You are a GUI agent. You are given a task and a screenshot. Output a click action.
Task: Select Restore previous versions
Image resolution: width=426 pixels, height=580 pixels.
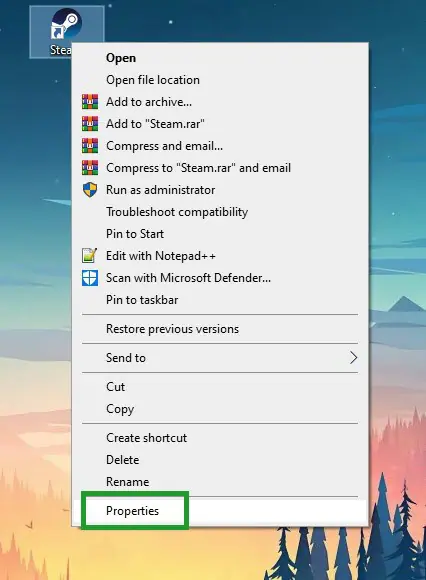220,329
